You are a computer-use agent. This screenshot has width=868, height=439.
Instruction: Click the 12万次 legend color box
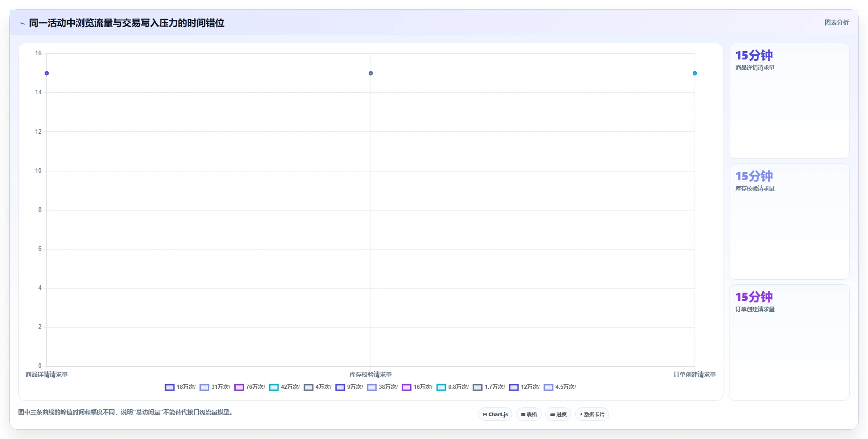click(514, 387)
